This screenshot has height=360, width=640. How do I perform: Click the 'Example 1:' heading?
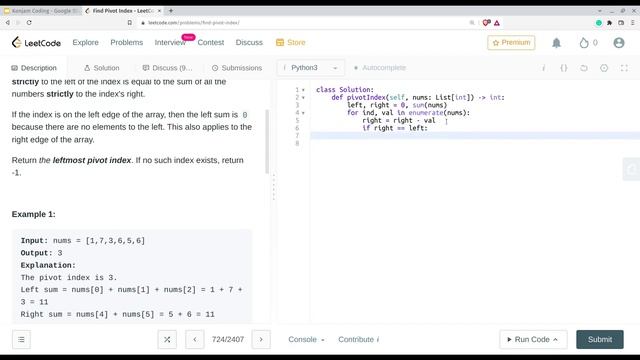coord(33,214)
